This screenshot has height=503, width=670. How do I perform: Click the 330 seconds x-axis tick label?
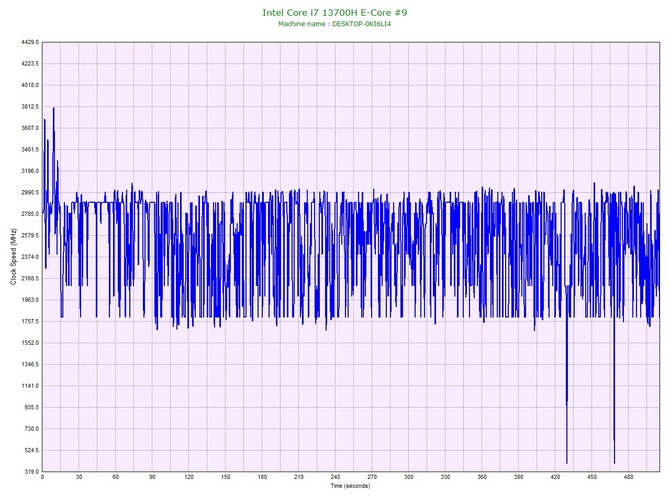coord(445,477)
